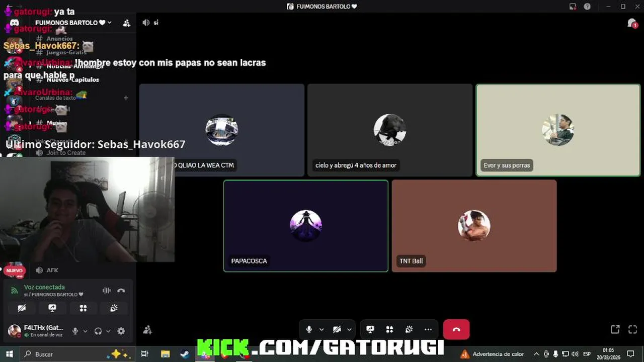This screenshot has width=644, height=362.
Task: Join the 'Join to Create' voice channel
Action: 66,153
